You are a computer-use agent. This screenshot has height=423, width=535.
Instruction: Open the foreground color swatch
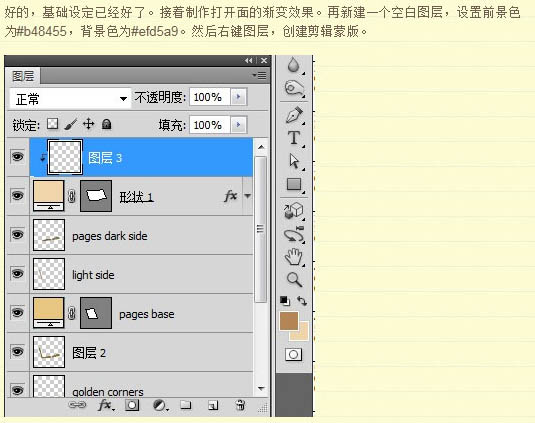289,321
